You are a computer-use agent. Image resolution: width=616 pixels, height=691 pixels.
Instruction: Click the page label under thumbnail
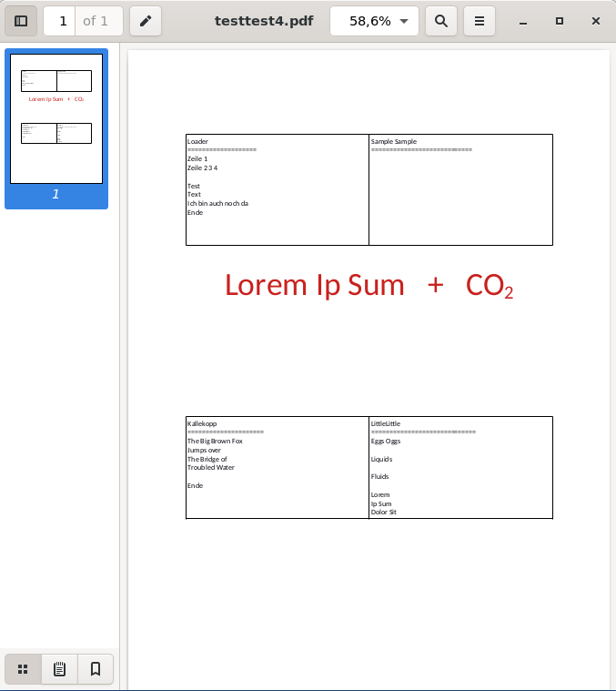56,195
